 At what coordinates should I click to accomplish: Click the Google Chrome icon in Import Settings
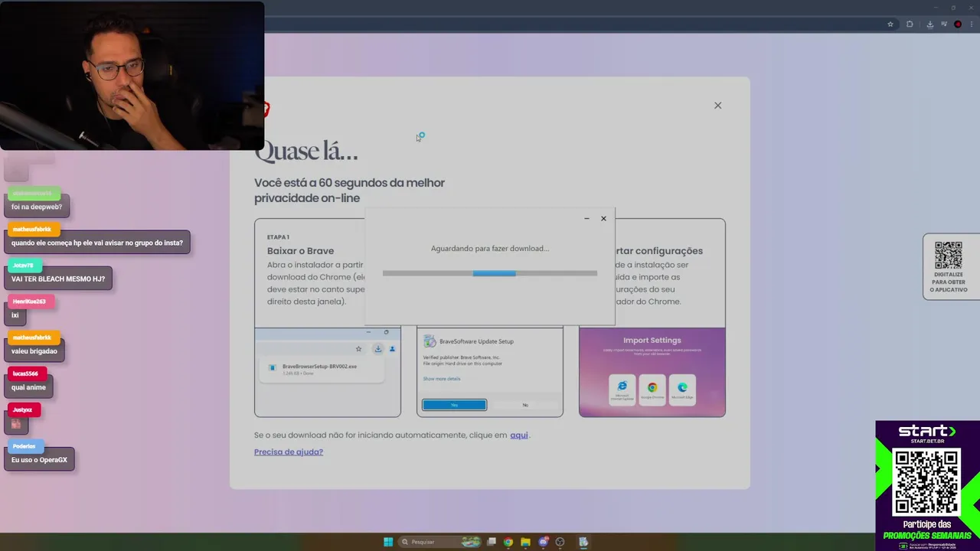652,389
